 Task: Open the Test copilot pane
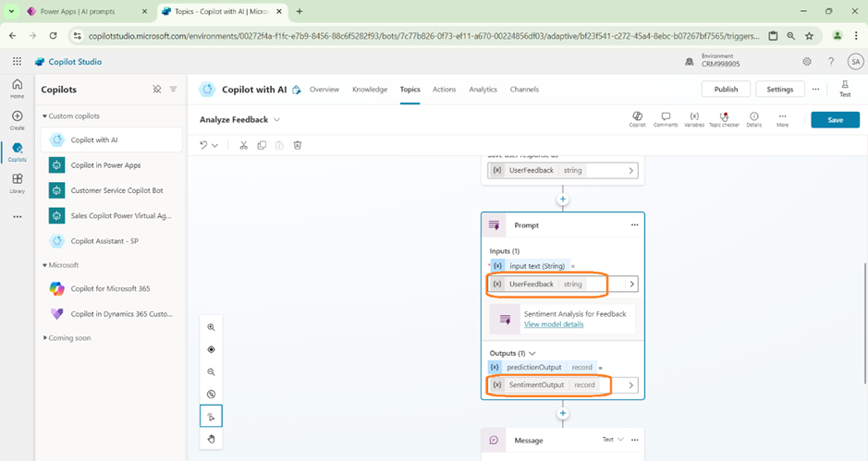pos(844,89)
